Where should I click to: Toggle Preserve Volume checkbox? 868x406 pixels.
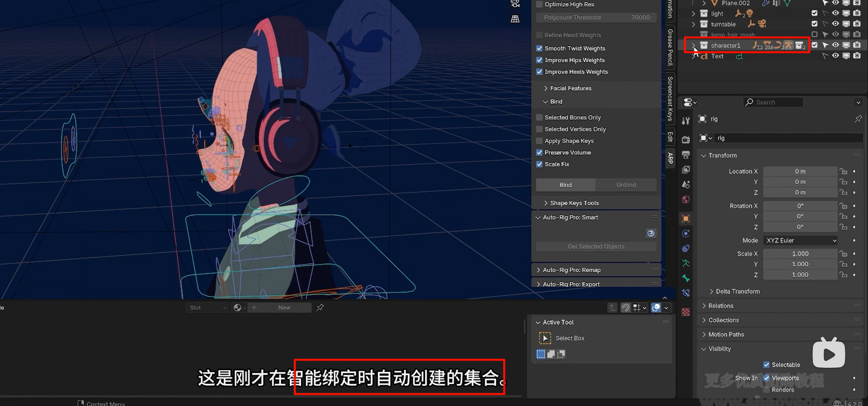(x=539, y=153)
